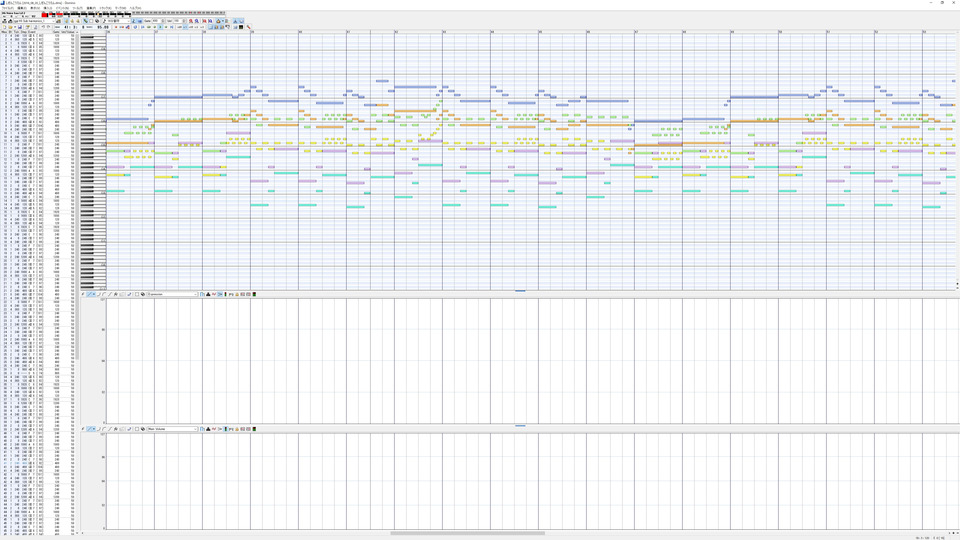Select the line tool in Main Volume pane
The height and width of the screenshot is (540, 960).
pyautogui.click(x=89, y=429)
